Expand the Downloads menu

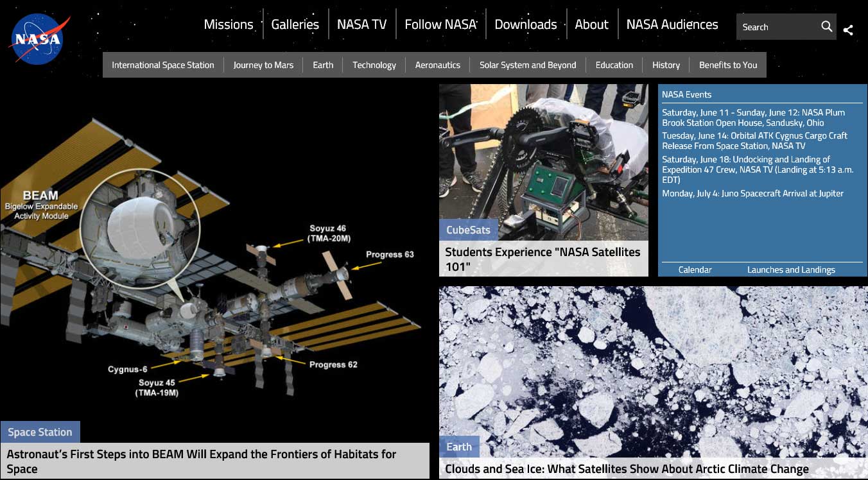point(525,24)
